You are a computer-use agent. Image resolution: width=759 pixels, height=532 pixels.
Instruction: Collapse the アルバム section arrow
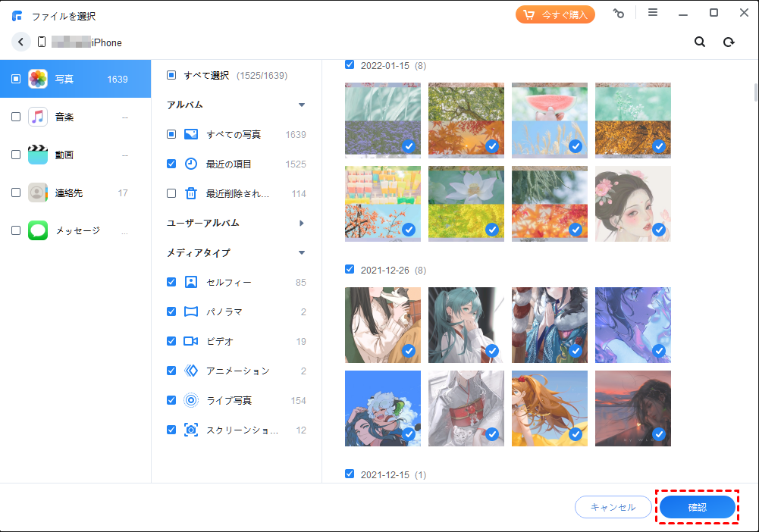(x=302, y=105)
